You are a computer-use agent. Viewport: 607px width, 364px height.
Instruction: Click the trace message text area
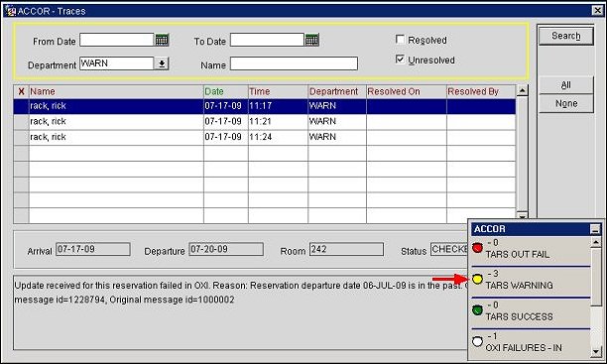(x=240, y=312)
